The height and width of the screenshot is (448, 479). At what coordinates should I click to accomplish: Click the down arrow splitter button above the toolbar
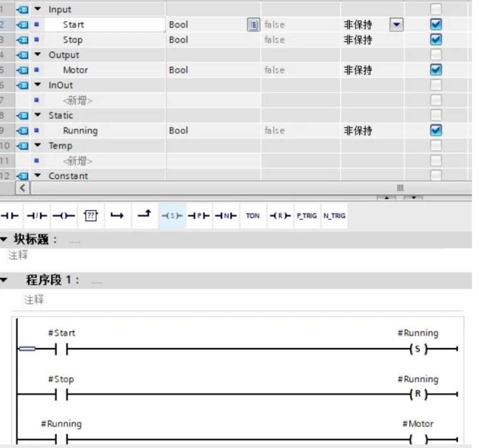click(x=413, y=198)
